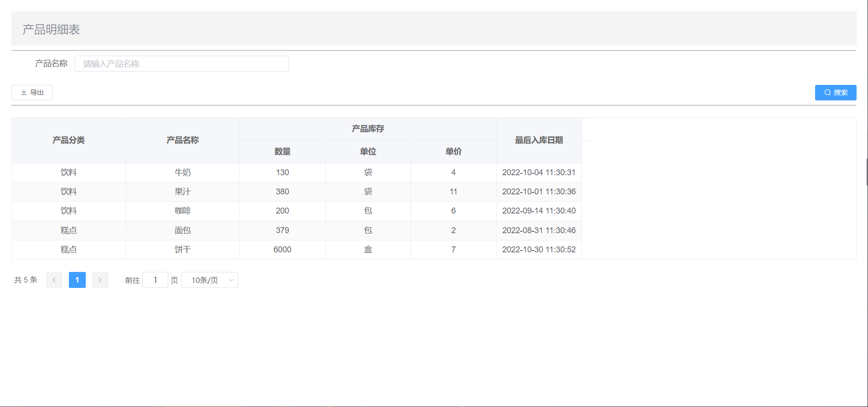Select the 牛奶 product name cell
The height and width of the screenshot is (407, 868).
click(x=182, y=172)
